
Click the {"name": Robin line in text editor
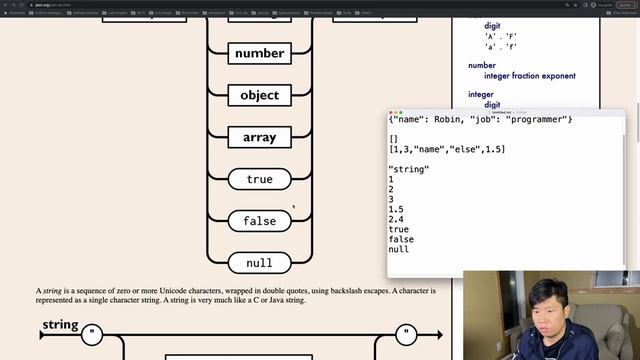pyautogui.click(x=480, y=120)
